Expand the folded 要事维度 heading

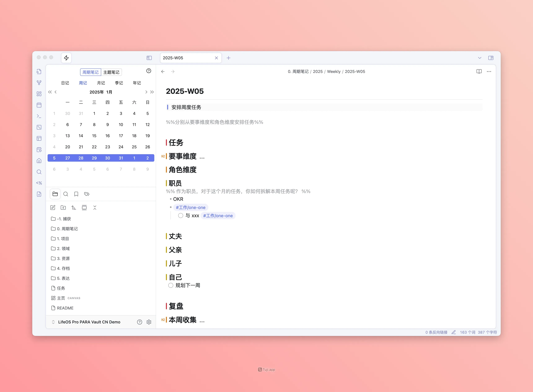[202, 158]
